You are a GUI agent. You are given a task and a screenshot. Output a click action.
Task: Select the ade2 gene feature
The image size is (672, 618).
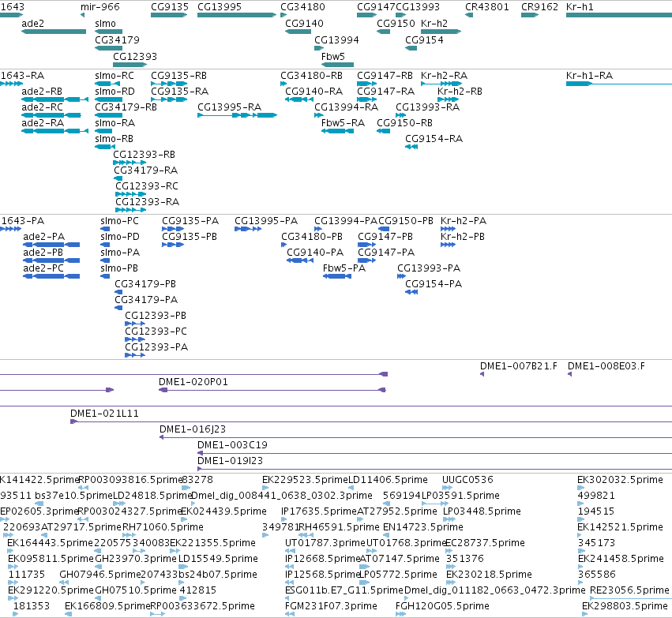point(54,32)
